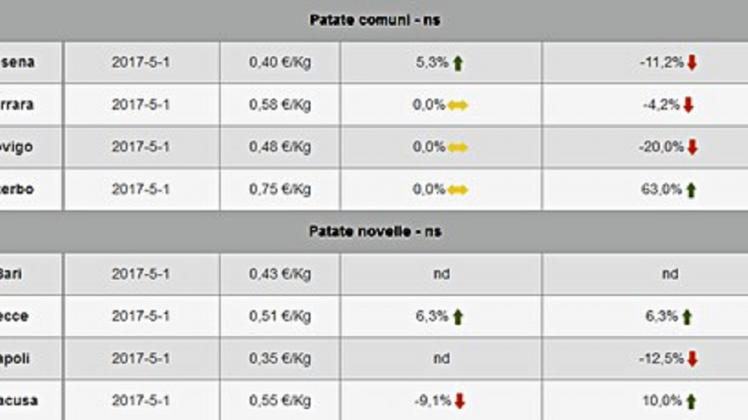Click the red down arrow beside -20,0%

pos(692,147)
